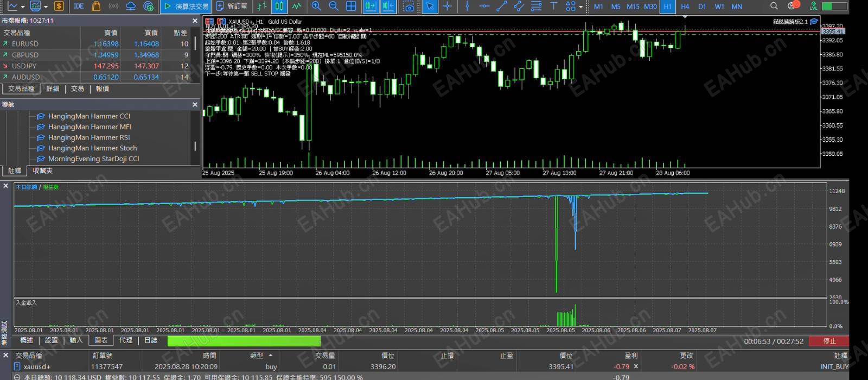Close the Navigator panel
Image resolution: width=868 pixels, height=380 pixels.
point(195,104)
